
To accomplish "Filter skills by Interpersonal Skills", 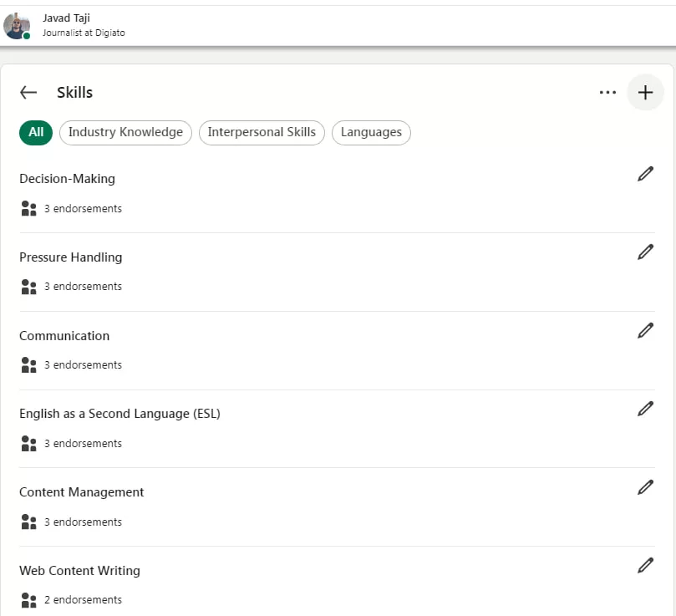I will tap(262, 132).
